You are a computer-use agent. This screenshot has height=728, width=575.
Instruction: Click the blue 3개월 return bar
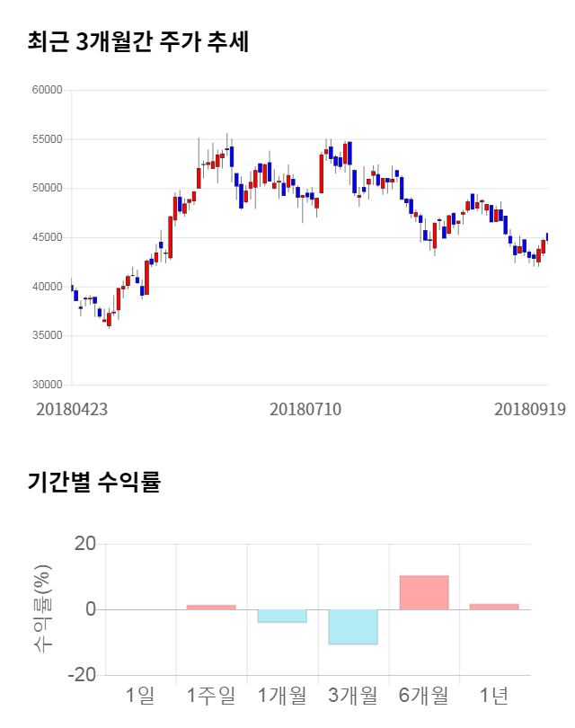353,626
